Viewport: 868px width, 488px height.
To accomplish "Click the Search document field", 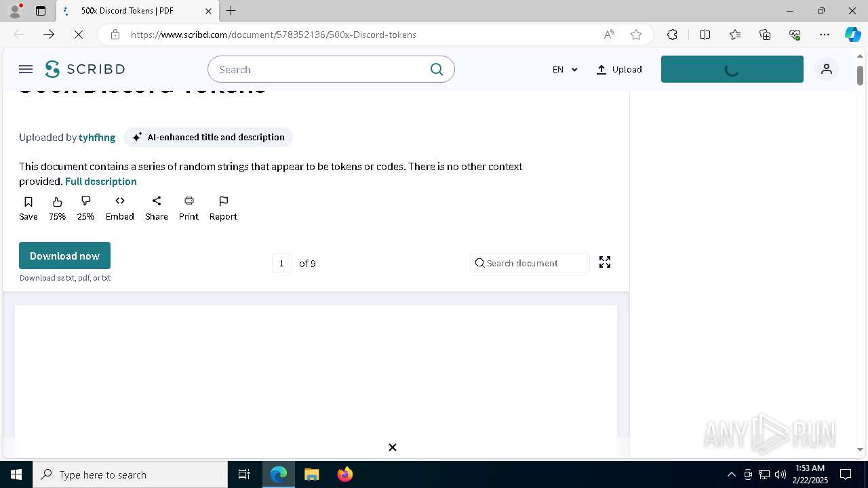I will tap(530, 263).
